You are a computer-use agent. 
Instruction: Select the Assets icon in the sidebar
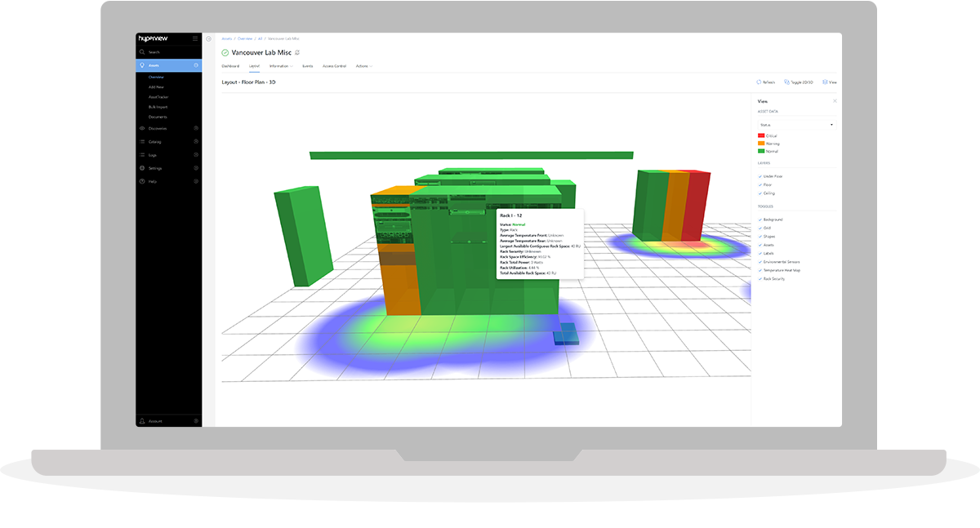(x=142, y=65)
